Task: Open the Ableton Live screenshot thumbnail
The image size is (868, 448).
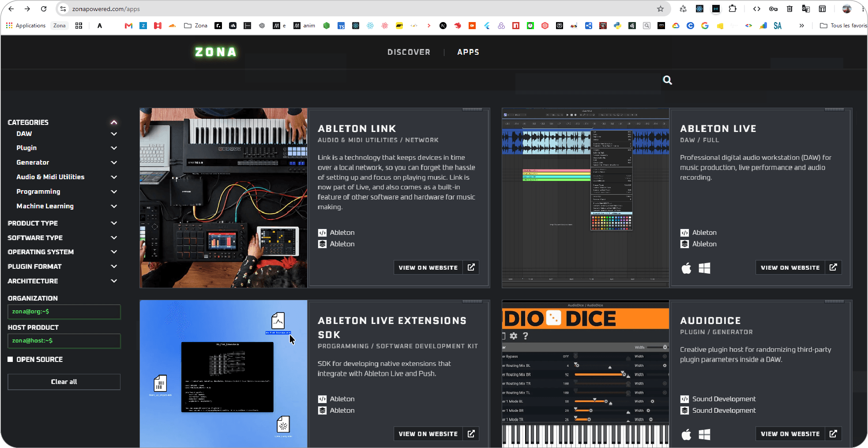Action: [x=586, y=198]
